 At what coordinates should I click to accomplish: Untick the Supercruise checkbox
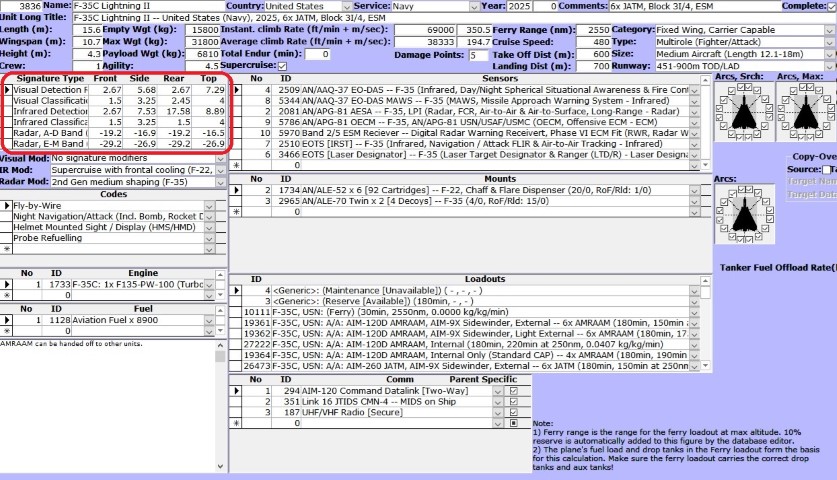(x=282, y=66)
